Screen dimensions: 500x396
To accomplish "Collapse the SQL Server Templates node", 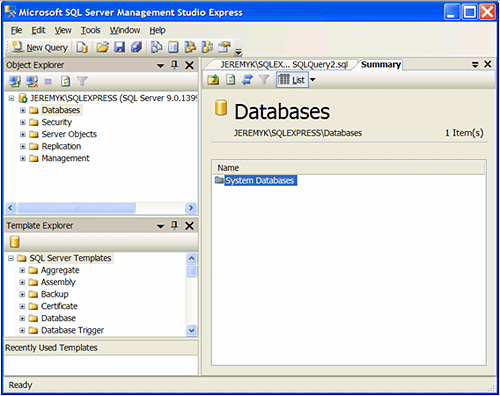I will coord(11,258).
